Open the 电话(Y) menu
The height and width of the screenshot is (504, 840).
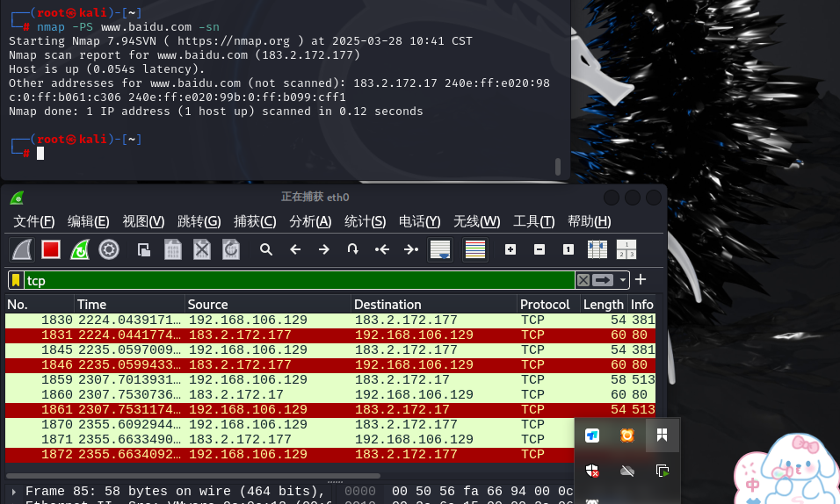point(419,221)
